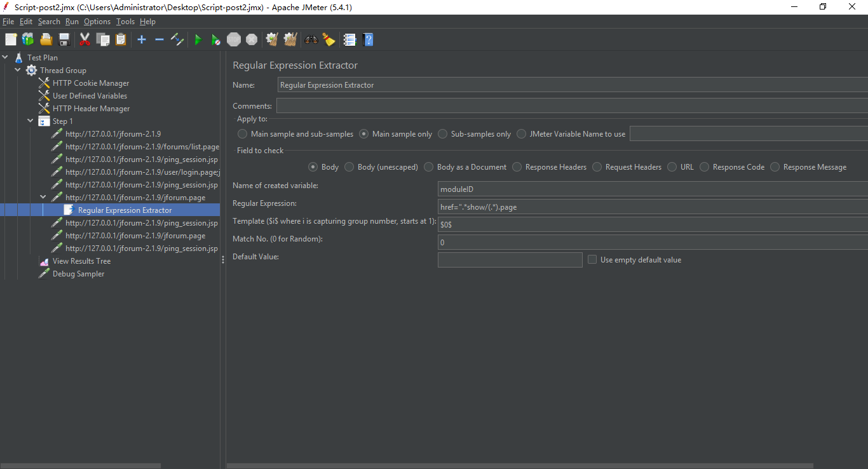Select the Test Plan node
The image size is (868, 469).
click(43, 58)
